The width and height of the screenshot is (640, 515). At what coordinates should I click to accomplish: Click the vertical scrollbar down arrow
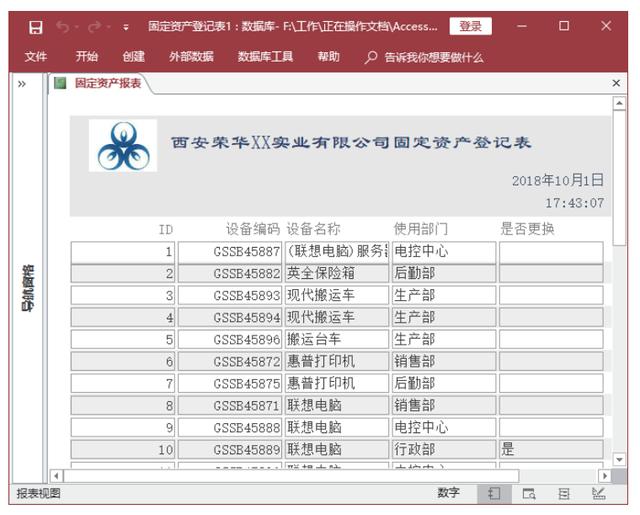coord(619,460)
